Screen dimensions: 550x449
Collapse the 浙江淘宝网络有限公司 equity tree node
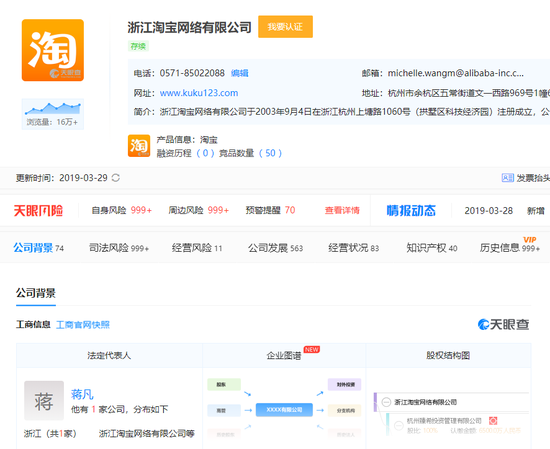pyautogui.click(x=386, y=402)
